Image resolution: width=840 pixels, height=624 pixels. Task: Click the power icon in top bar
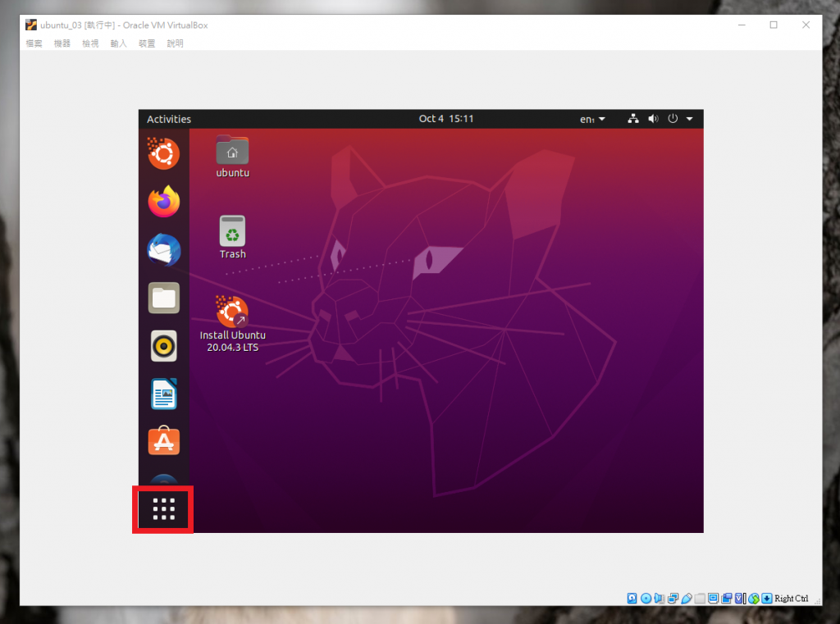click(x=673, y=119)
